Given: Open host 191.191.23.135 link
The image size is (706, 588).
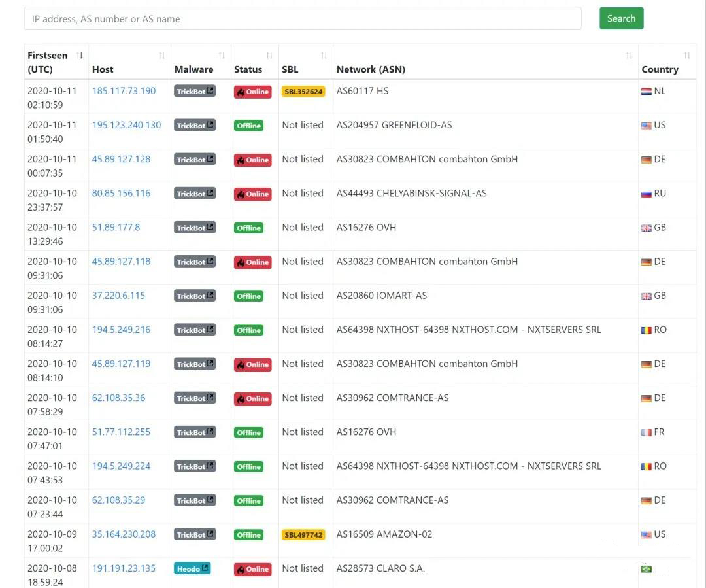Looking at the screenshot, I should tap(124, 568).
